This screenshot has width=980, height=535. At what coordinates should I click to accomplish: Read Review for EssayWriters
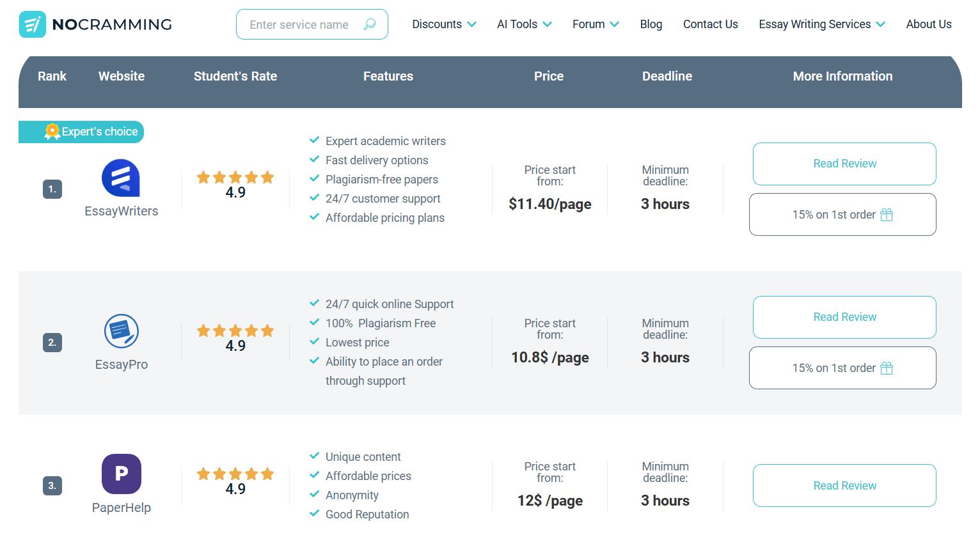pos(844,164)
